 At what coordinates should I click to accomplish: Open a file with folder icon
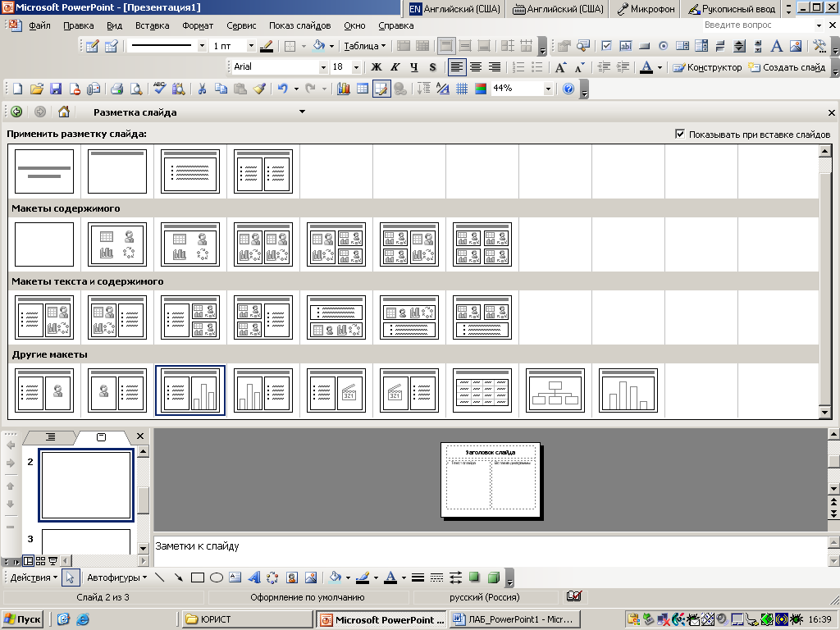36,89
